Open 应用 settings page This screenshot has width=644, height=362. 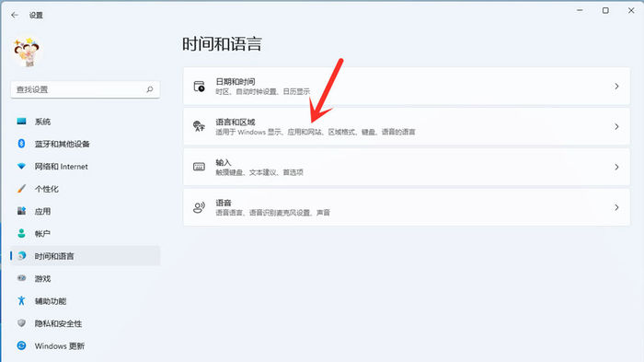(85, 211)
